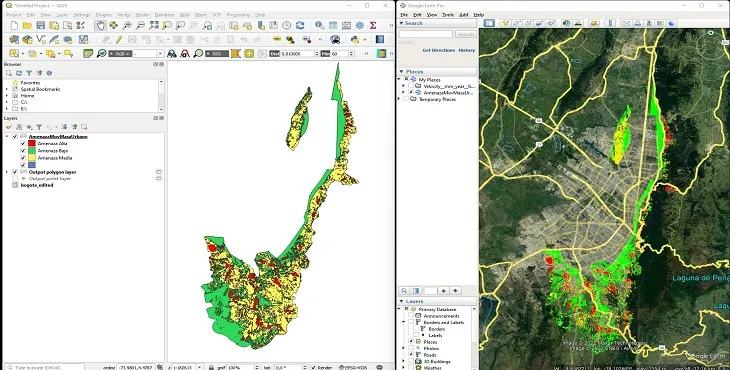
Task: Click the Refresh map icon in QGIS toolbar
Action: 300,25
